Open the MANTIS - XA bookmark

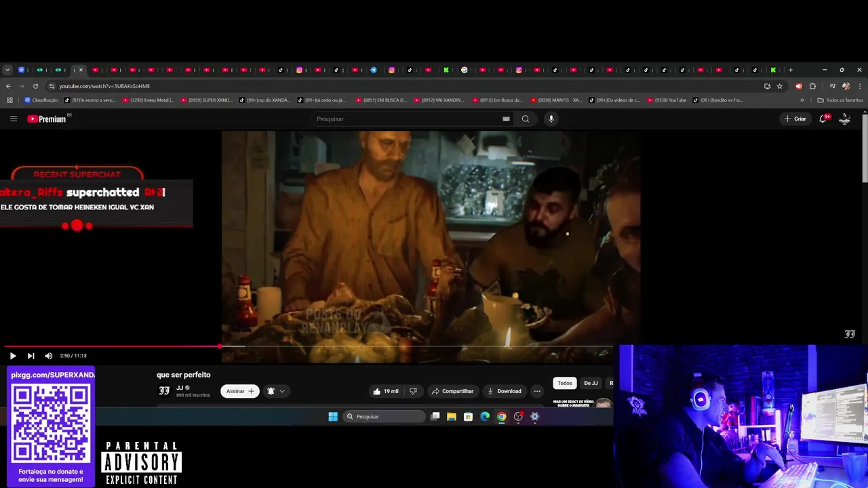click(x=556, y=100)
